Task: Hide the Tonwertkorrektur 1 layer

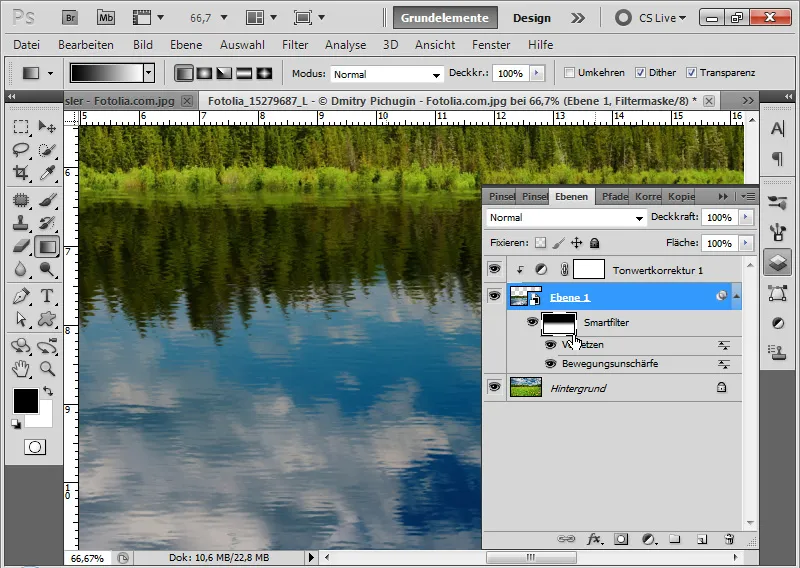Action: pos(494,269)
